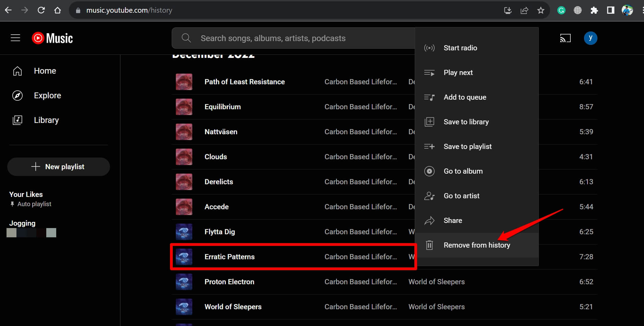Click the Add to queue icon
Screen dimensions: 644x326
[x=430, y=97]
